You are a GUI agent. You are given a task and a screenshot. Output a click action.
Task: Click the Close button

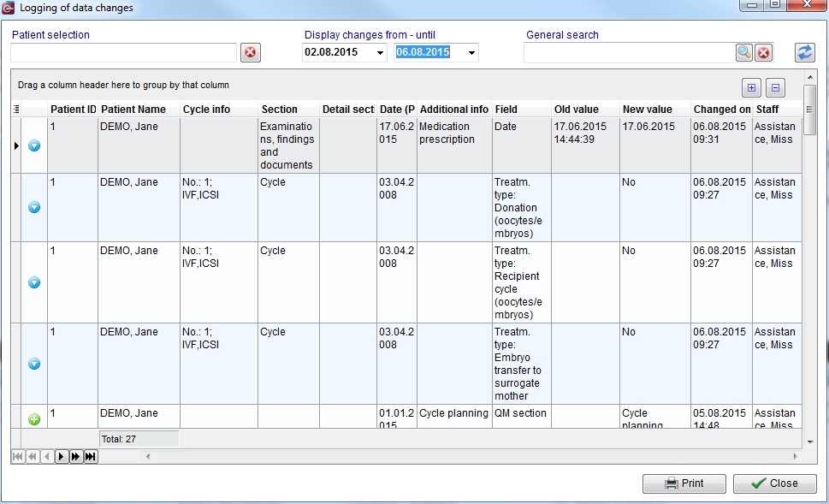coord(774,483)
